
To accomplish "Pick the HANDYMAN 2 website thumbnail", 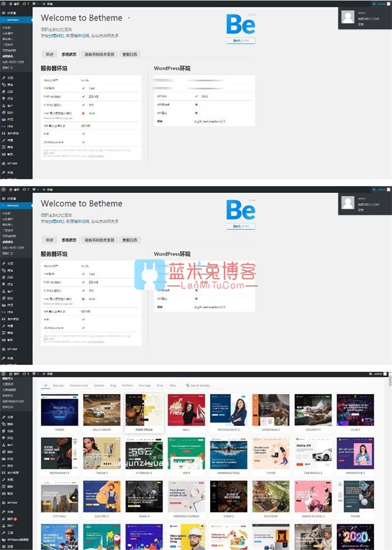I will [x=271, y=410].
